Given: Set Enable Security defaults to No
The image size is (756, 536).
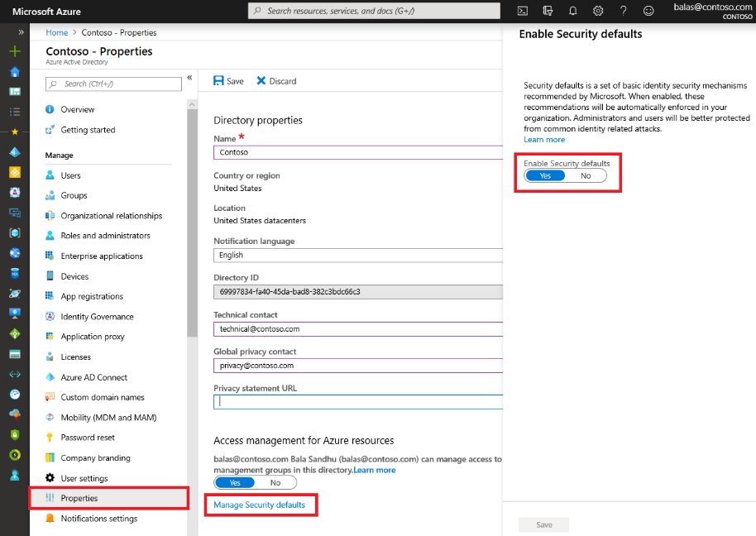Looking at the screenshot, I should (x=586, y=175).
